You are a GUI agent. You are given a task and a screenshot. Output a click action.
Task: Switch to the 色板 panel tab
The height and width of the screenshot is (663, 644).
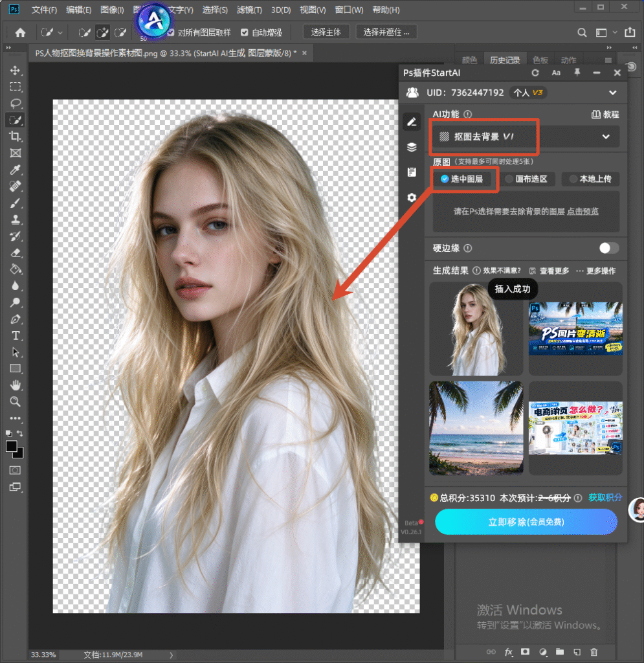point(540,60)
